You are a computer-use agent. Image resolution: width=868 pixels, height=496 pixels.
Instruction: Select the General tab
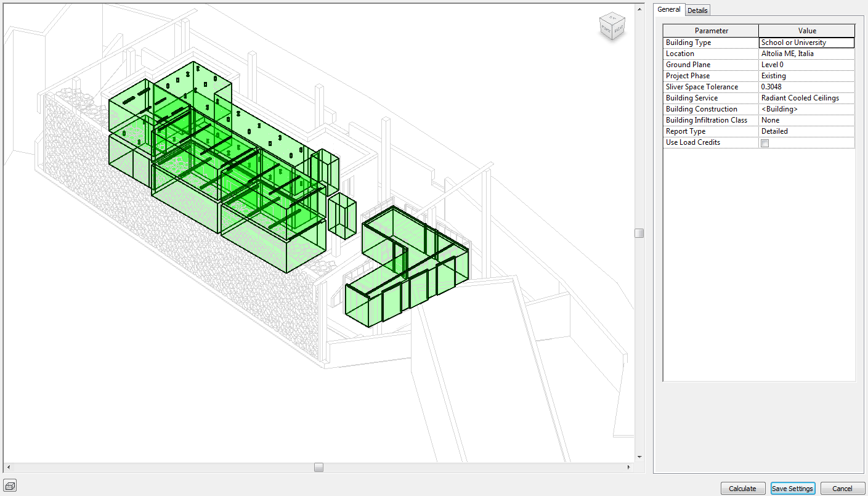(669, 9)
